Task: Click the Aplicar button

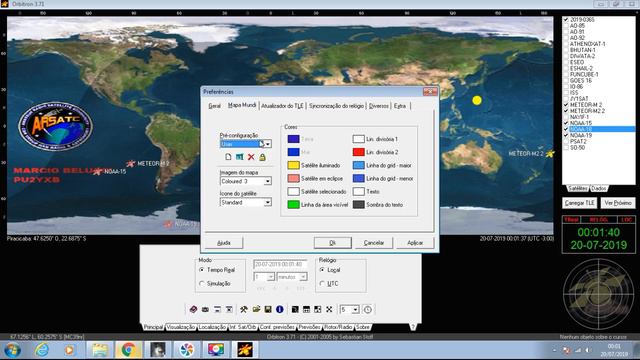Action: [x=415, y=242]
